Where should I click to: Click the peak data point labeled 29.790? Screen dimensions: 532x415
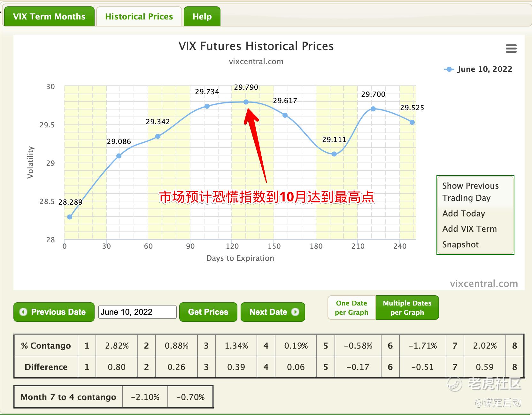pos(246,102)
